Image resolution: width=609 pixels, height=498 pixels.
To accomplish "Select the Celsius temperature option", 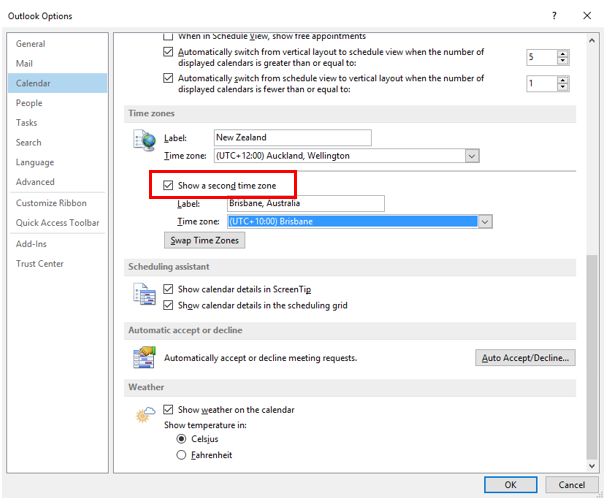I will [181, 439].
